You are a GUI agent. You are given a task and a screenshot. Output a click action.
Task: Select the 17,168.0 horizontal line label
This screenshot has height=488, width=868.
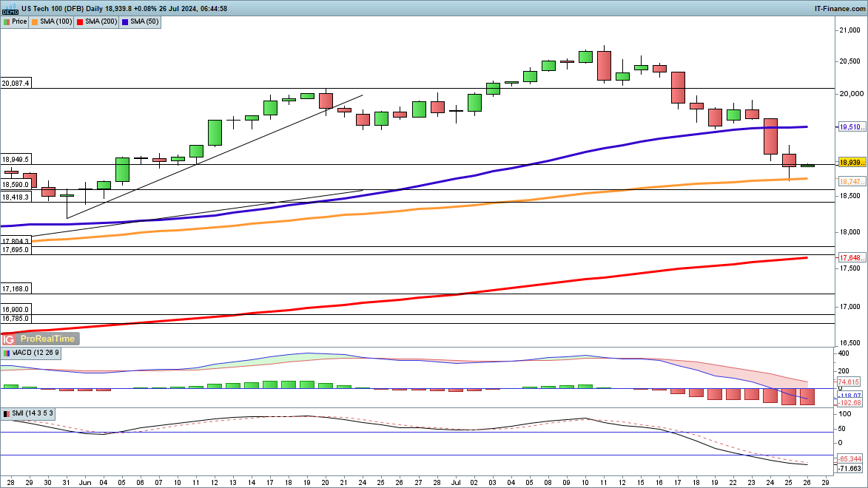(x=16, y=289)
